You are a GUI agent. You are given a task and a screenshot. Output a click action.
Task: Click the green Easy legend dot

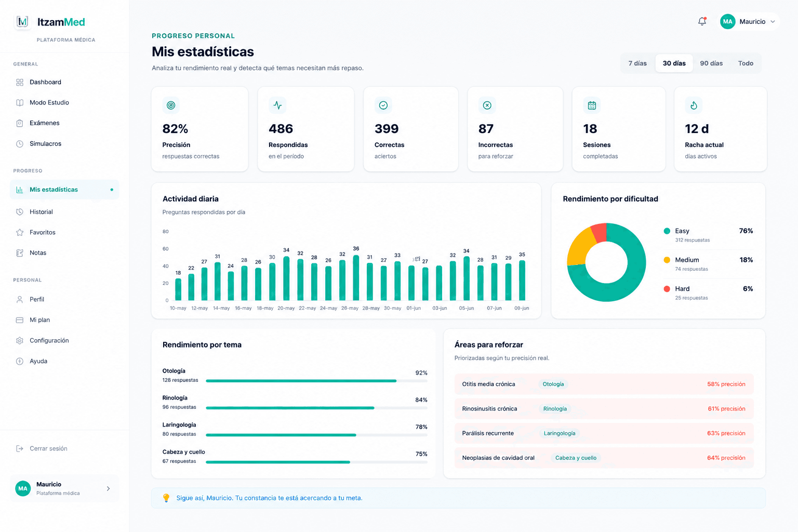(667, 231)
